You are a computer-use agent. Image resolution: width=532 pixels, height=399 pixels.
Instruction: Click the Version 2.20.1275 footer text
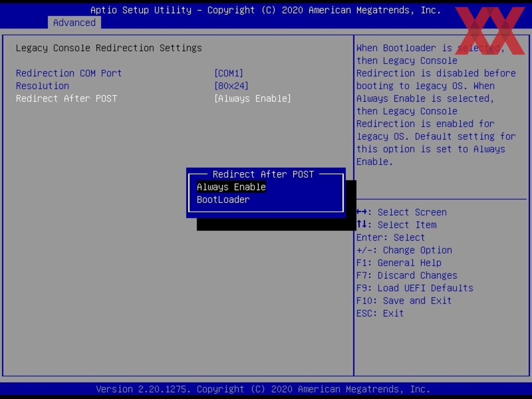pos(263,389)
